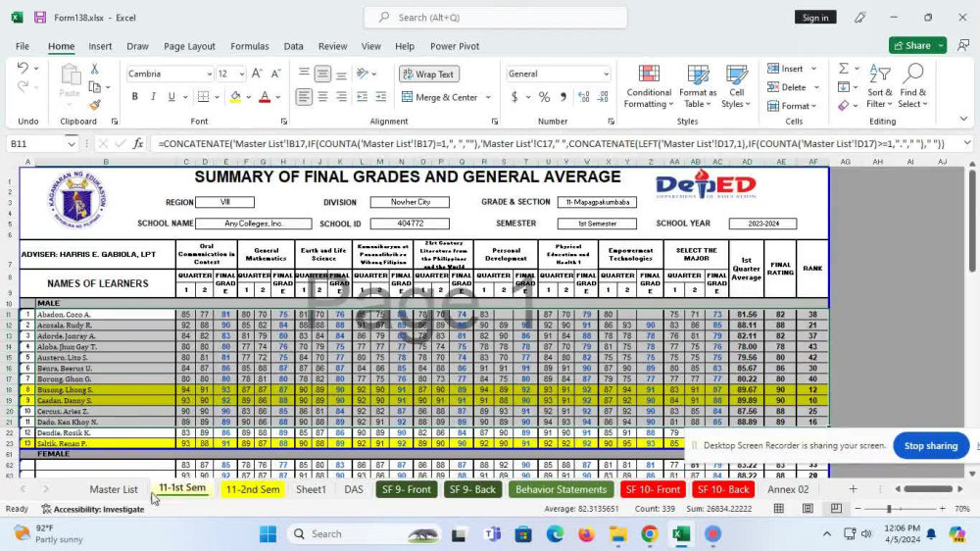Adjust the zoom slider handle
980x551 pixels.
point(888,509)
